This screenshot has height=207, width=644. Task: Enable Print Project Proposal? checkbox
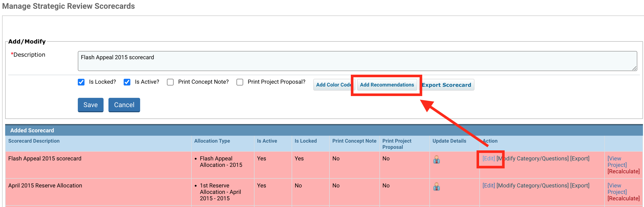pyautogui.click(x=240, y=82)
